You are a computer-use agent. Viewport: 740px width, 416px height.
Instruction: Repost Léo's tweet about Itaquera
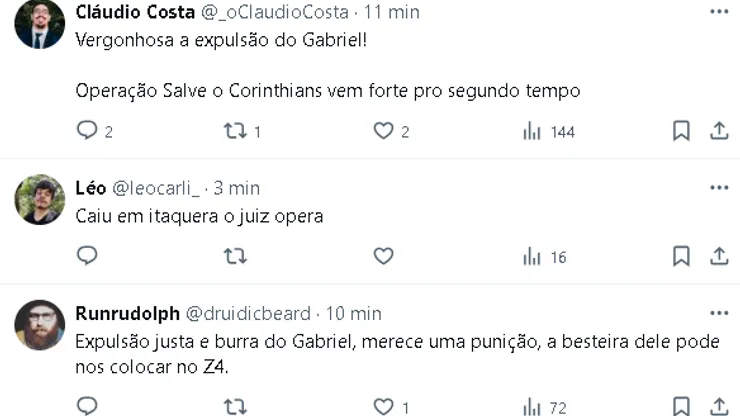(x=234, y=256)
